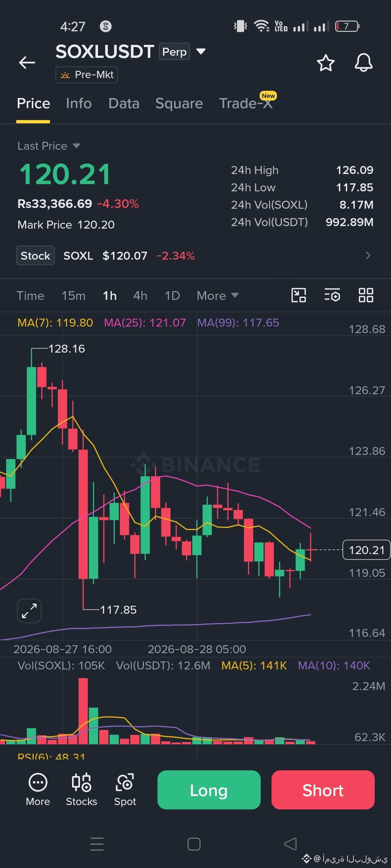Tap the battery indicator in the status bar
This screenshot has height=868, width=391.
coord(347,26)
